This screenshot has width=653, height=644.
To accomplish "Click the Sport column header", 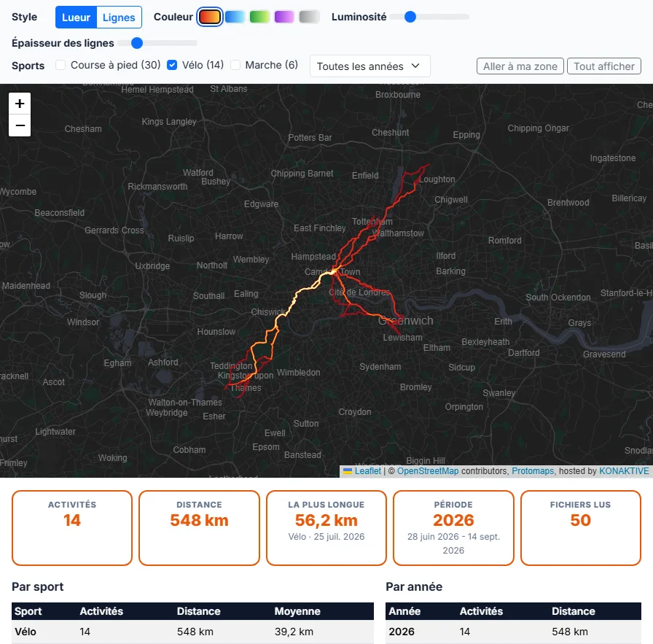I will click(28, 611).
